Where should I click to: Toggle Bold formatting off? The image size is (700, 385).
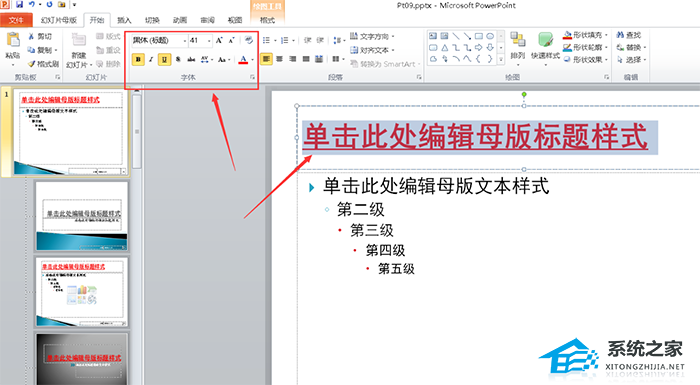(138, 59)
